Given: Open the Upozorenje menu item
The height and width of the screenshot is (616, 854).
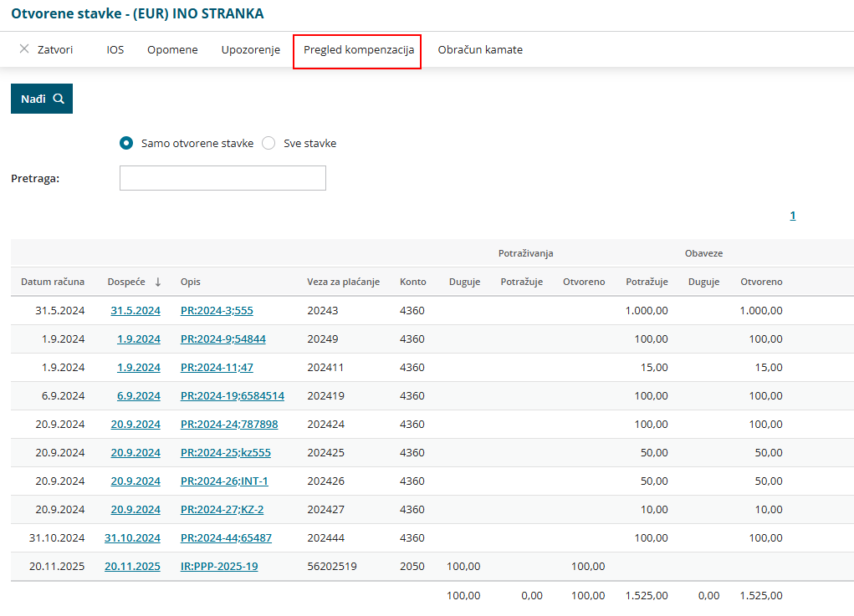Looking at the screenshot, I should tap(251, 49).
